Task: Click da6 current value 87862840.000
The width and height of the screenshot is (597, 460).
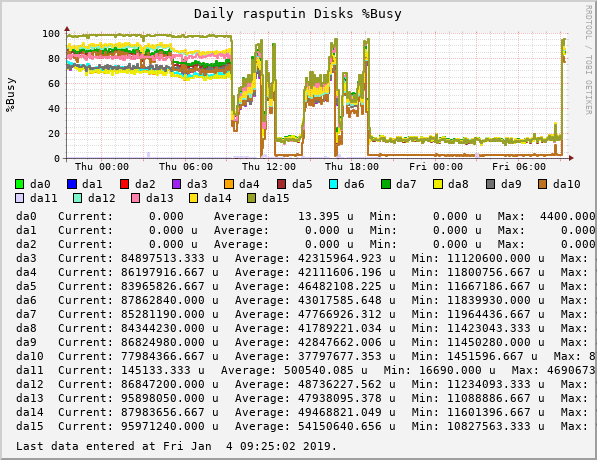Action: [x=163, y=300]
